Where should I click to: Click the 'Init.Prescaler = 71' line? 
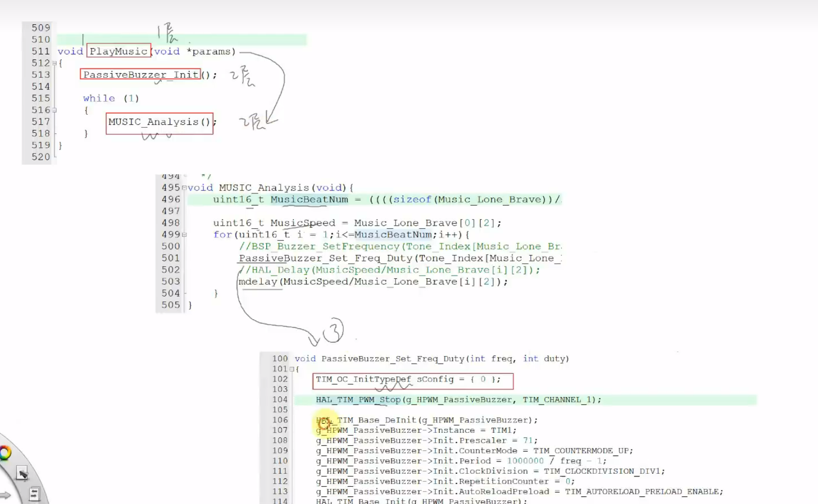point(427,440)
